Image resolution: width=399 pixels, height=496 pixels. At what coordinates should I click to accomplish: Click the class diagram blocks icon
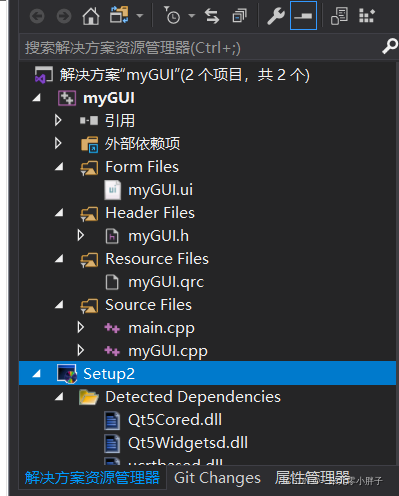(367, 16)
